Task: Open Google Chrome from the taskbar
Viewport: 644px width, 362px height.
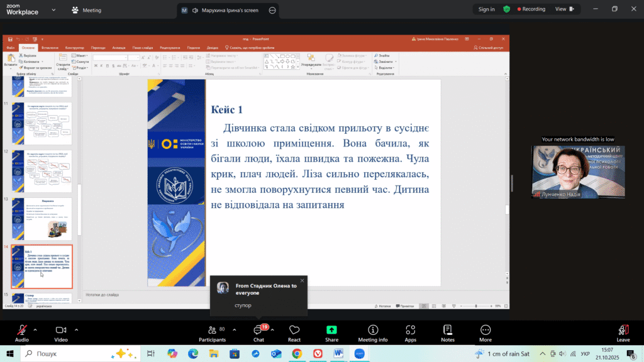Action: tap(296, 354)
